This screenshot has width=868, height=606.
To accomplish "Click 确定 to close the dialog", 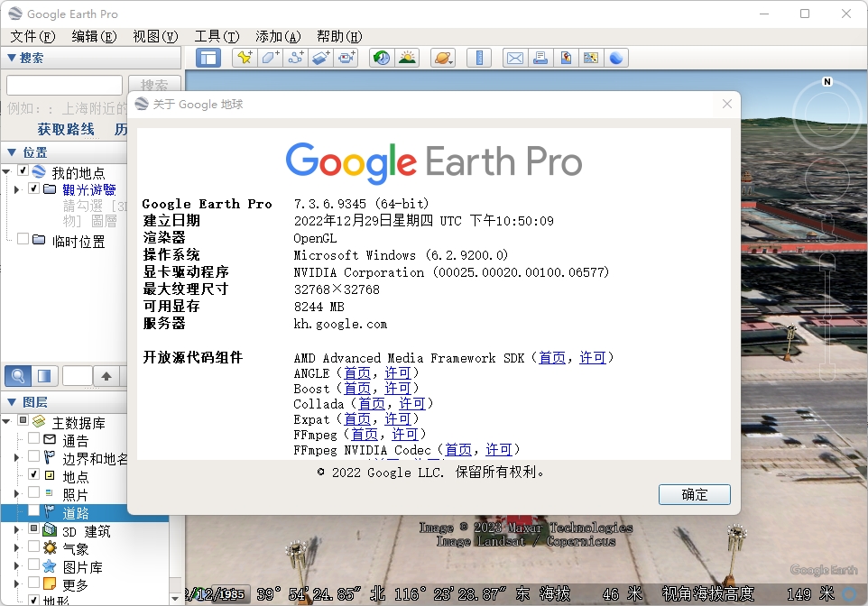I will tap(694, 494).
